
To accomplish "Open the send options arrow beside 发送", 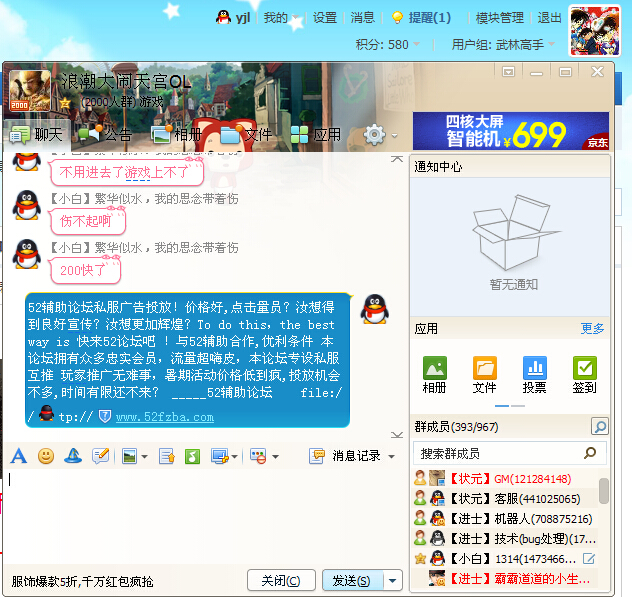I will pyautogui.click(x=393, y=580).
